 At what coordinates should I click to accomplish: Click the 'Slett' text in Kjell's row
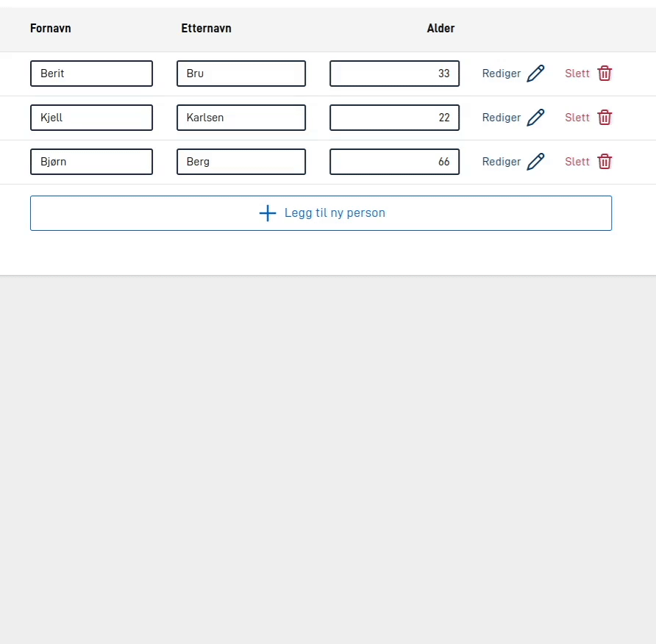pos(577,118)
